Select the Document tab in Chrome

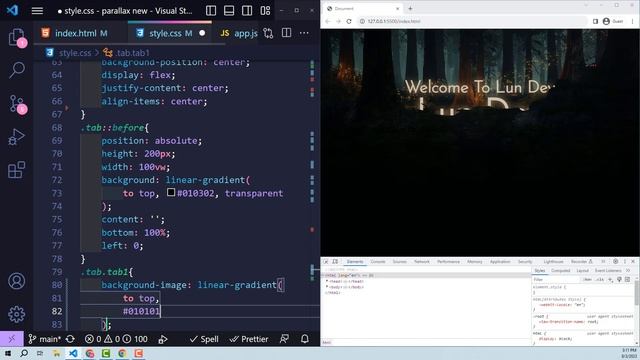coord(362,9)
